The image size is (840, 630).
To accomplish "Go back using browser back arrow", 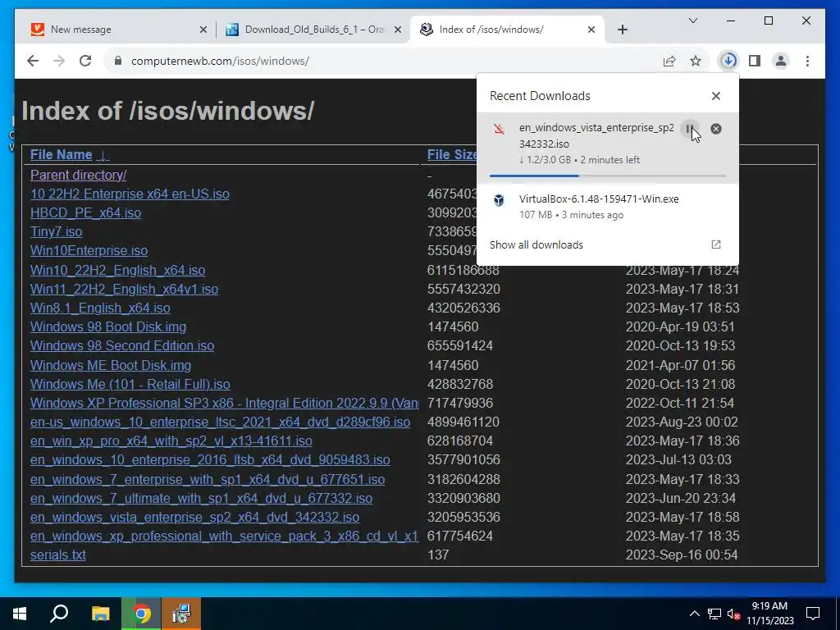I will [33, 61].
